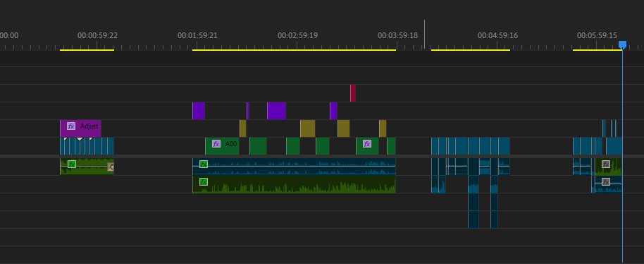Click the yellow render bar above the long audio clips
The image size is (644, 264).
(294, 49)
